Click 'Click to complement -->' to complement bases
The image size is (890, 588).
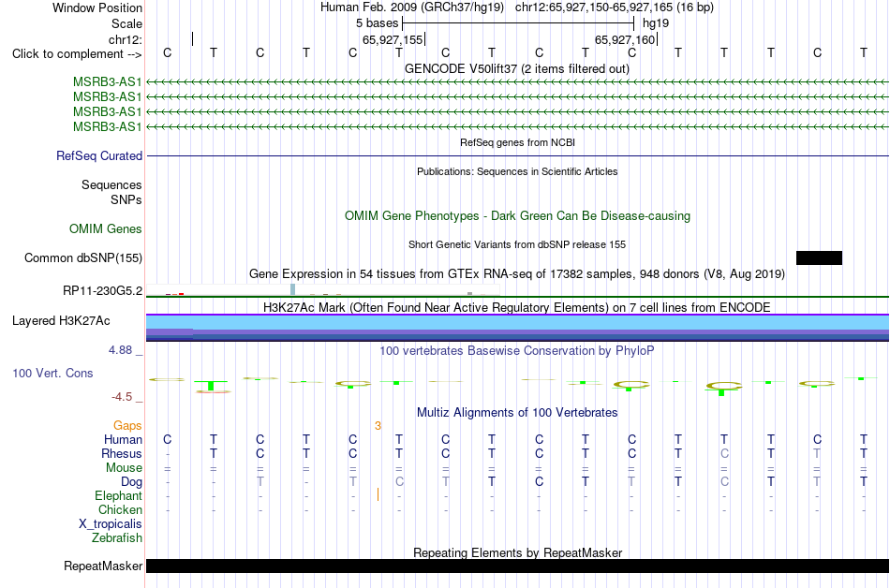point(77,54)
